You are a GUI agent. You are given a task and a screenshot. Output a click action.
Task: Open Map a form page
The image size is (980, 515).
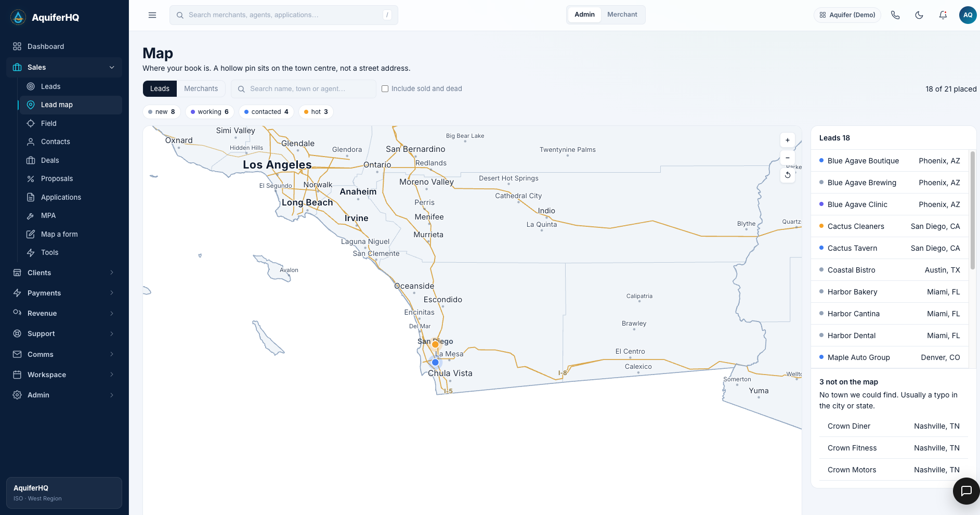[x=70, y=234]
